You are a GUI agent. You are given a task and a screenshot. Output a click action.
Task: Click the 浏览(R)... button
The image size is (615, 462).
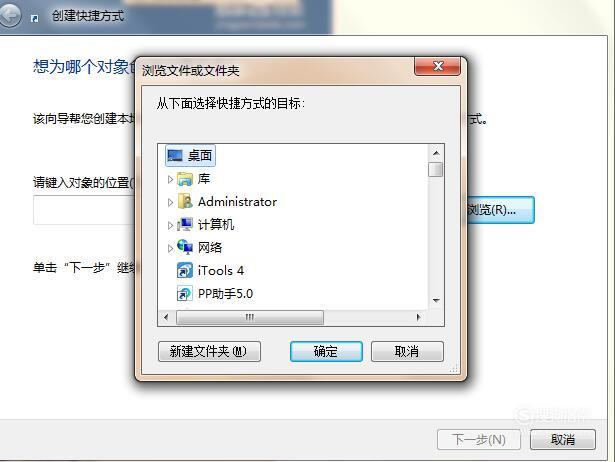pos(500,210)
